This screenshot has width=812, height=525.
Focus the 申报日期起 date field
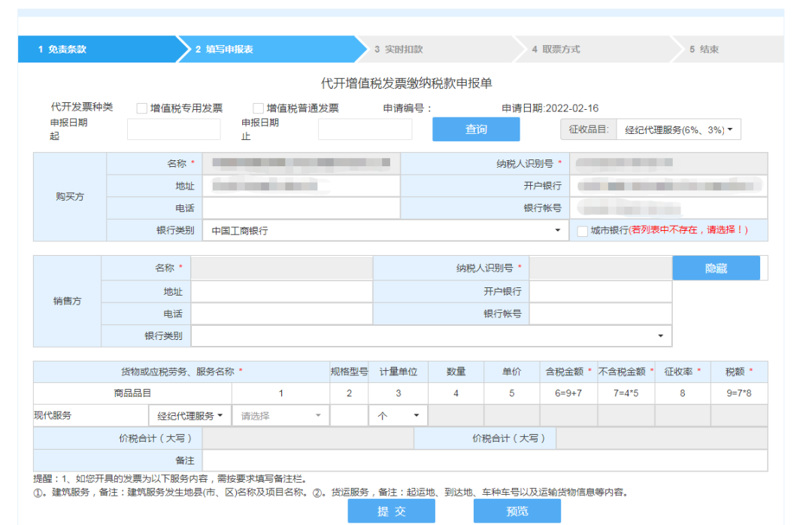tap(174, 129)
